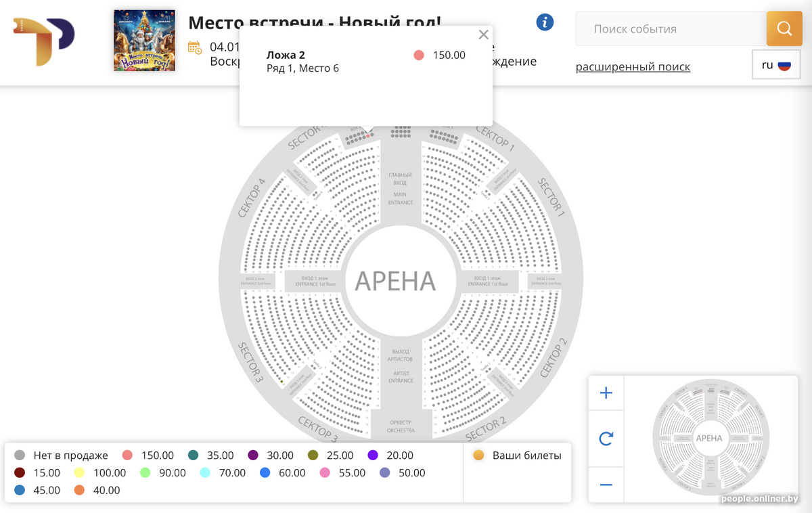The height and width of the screenshot is (513, 812).
Task: Click the orange search magnifier button
Action: (x=784, y=28)
